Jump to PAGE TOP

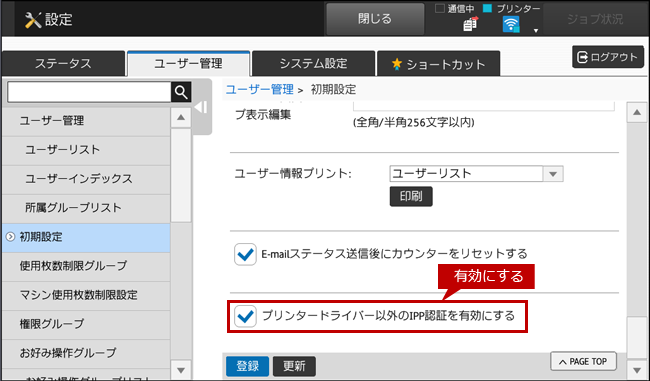[x=583, y=362]
